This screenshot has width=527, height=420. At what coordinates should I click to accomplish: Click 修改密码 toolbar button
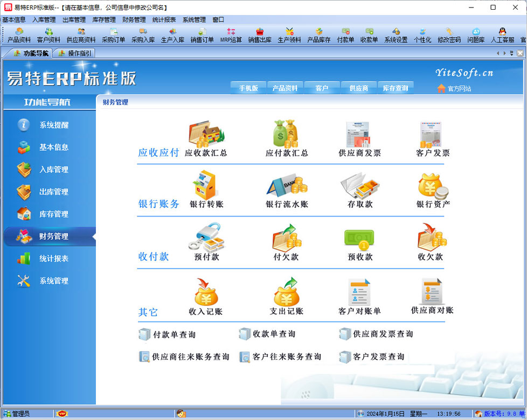(449, 36)
